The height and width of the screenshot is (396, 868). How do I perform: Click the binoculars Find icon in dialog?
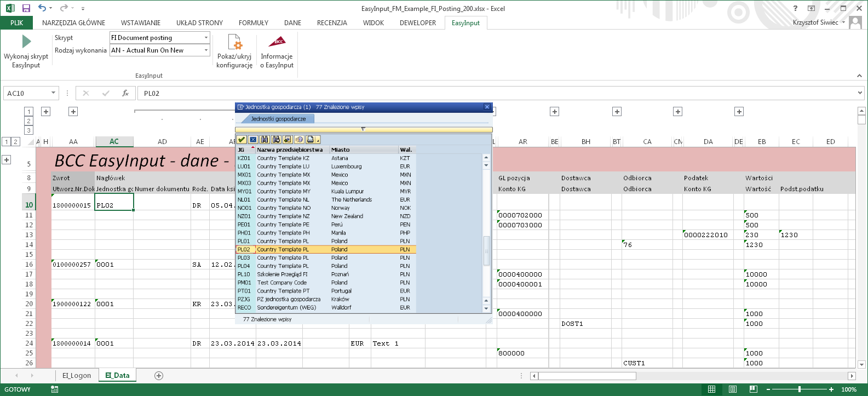click(265, 140)
